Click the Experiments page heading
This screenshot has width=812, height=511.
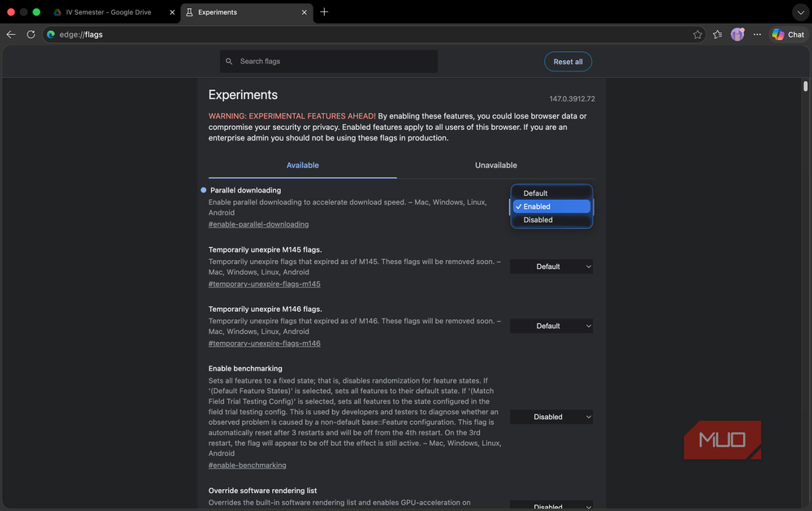243,95
